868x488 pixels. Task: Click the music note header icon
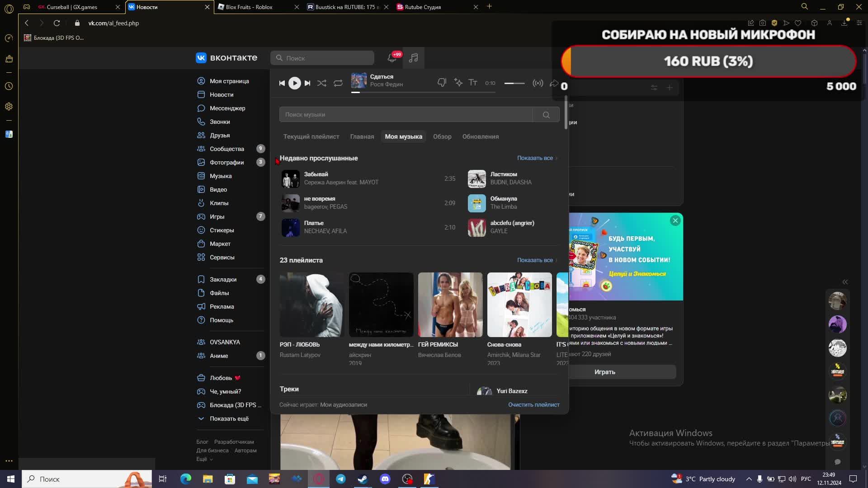[413, 58]
